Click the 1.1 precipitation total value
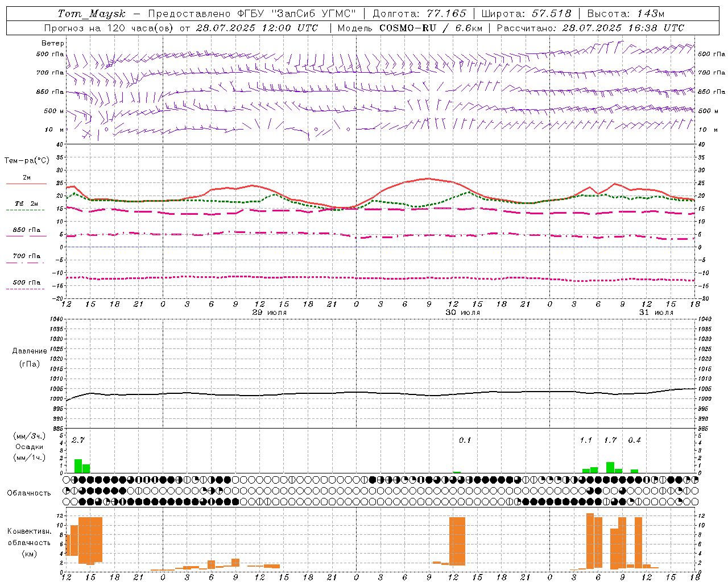Viewport: 728px width, 582px height. tap(586, 440)
